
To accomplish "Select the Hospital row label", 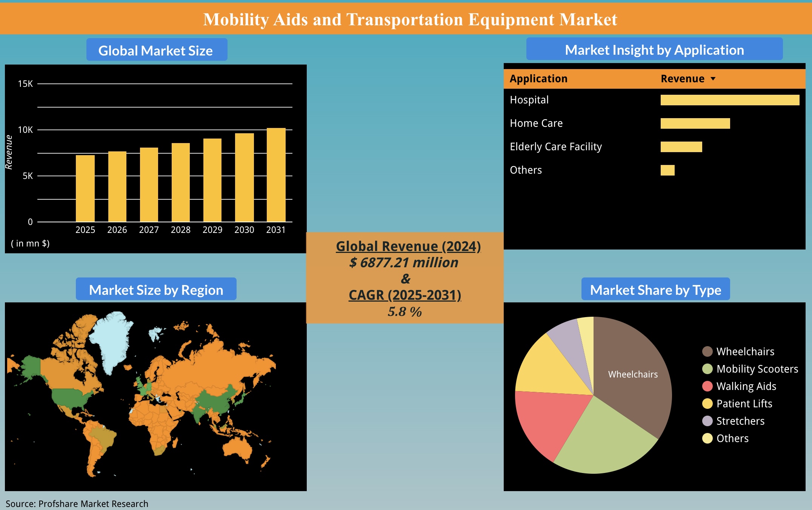I will coord(529,100).
